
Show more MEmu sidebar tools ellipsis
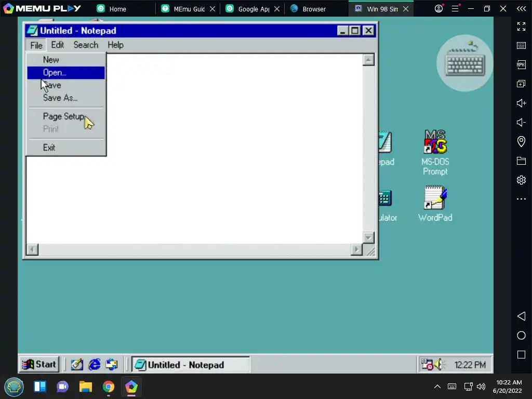[521, 199]
